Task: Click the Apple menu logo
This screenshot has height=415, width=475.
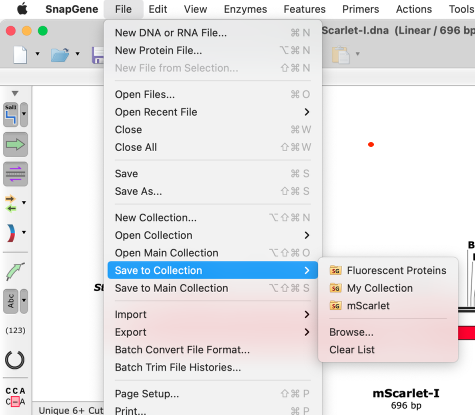Action: coord(22,9)
